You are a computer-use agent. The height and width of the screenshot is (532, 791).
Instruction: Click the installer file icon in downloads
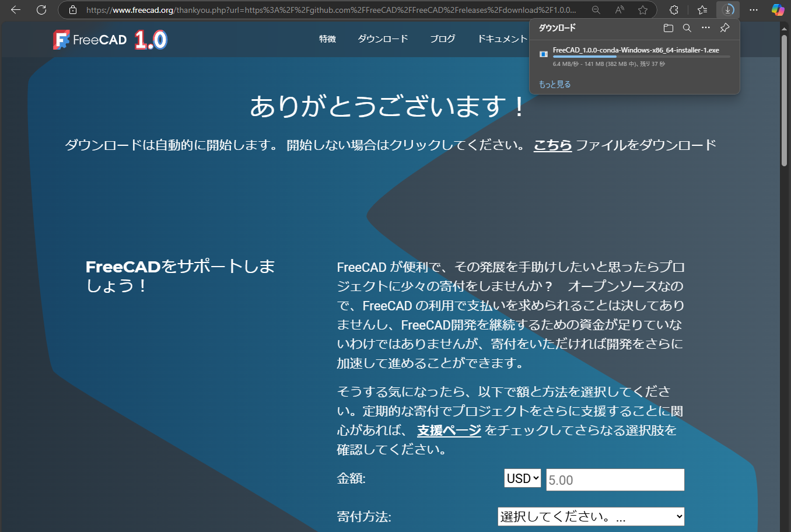tap(544, 54)
